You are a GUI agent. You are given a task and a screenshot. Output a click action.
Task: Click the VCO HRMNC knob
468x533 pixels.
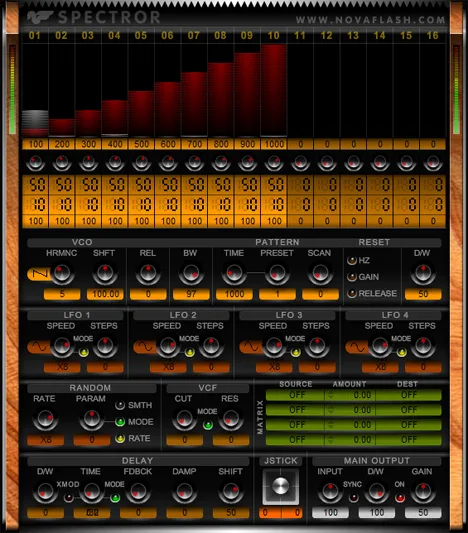click(62, 274)
